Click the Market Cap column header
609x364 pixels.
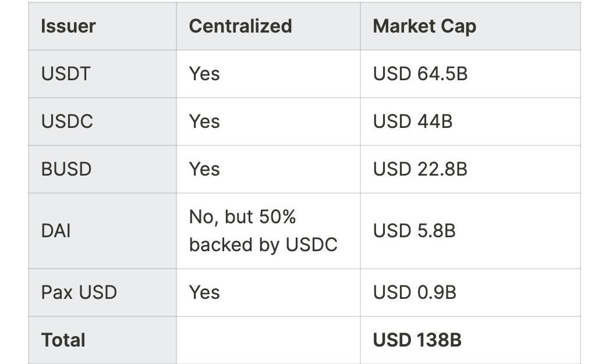click(x=424, y=26)
